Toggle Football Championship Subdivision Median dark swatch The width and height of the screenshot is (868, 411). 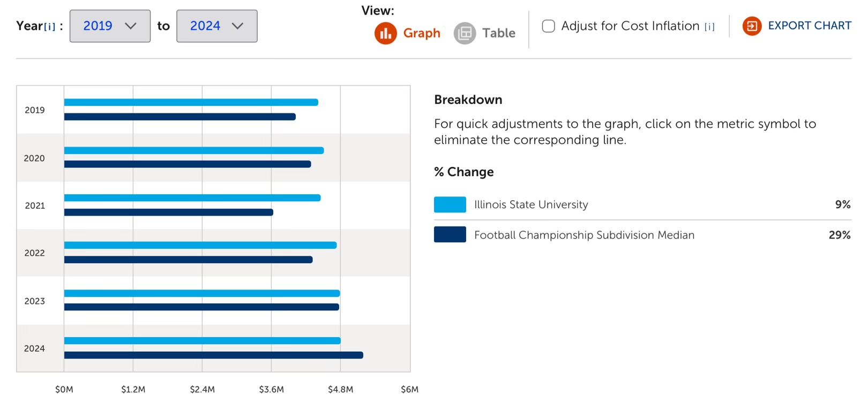pyautogui.click(x=450, y=235)
